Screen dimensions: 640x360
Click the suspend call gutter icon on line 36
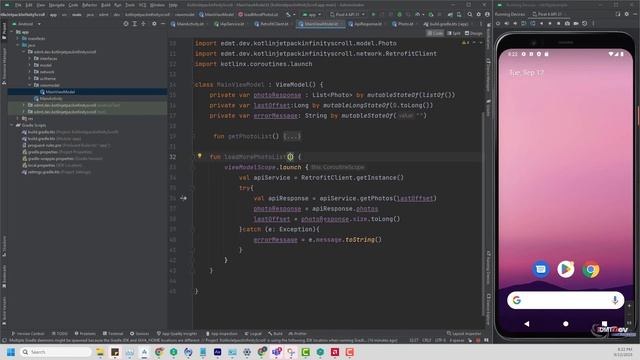pos(183,198)
